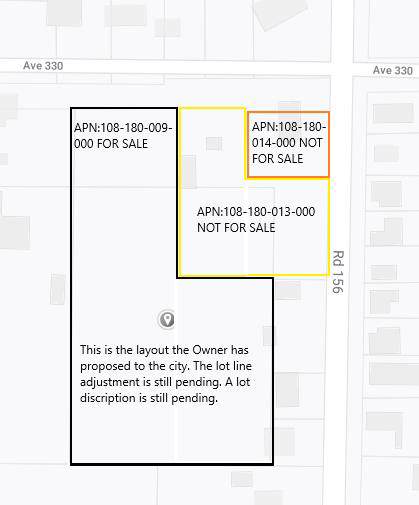This screenshot has width=419, height=505.
Task: Click the top-left corner building footprint
Action: point(64,13)
